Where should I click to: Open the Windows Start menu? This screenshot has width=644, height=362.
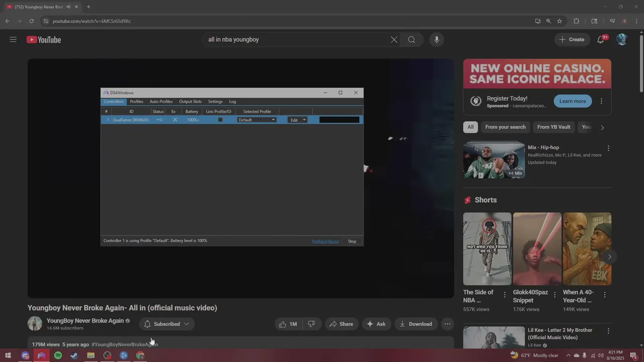(x=8, y=355)
